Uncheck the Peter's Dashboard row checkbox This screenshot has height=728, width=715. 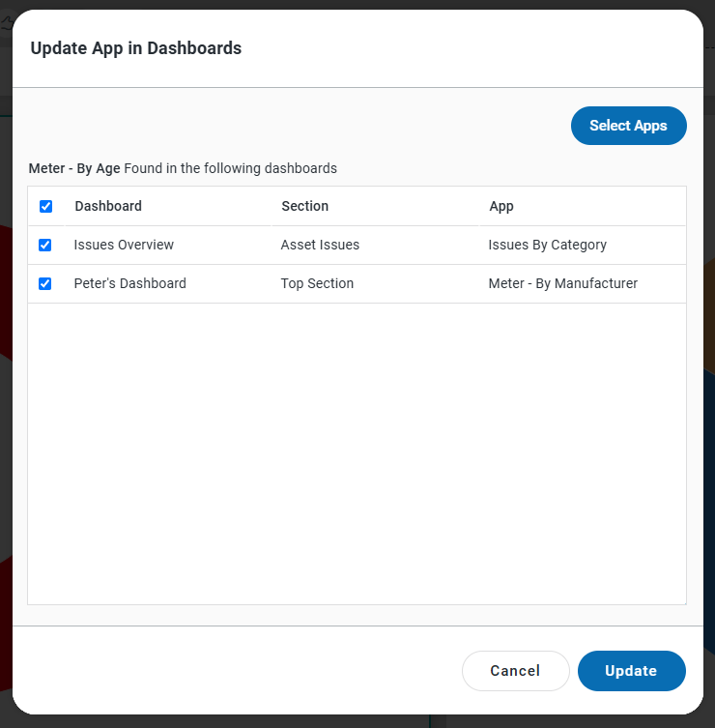[44, 284]
